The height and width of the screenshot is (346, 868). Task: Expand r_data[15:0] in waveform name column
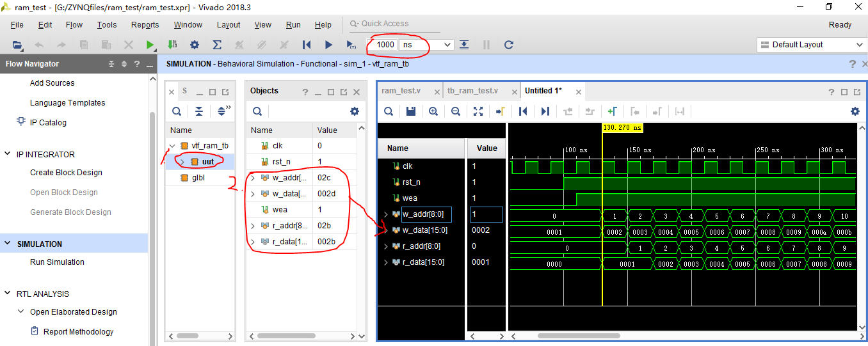385,262
